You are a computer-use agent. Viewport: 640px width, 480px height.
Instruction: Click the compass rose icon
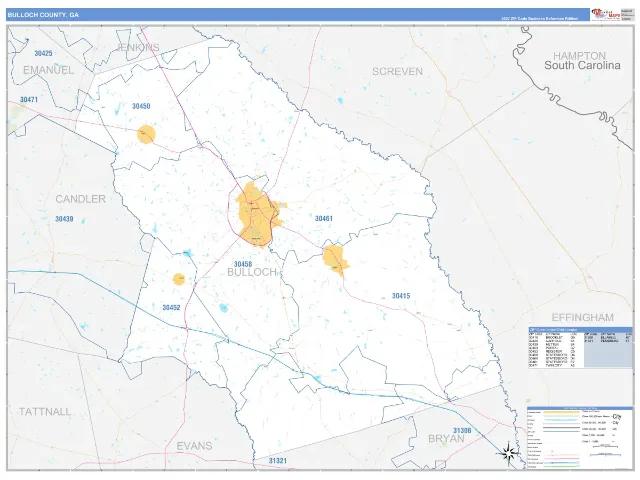[508, 453]
